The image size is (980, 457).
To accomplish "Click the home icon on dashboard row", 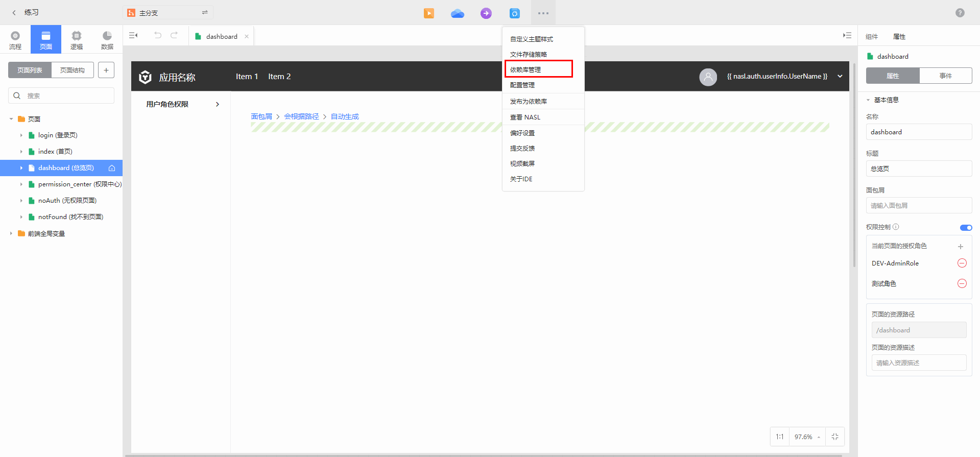I will point(112,168).
